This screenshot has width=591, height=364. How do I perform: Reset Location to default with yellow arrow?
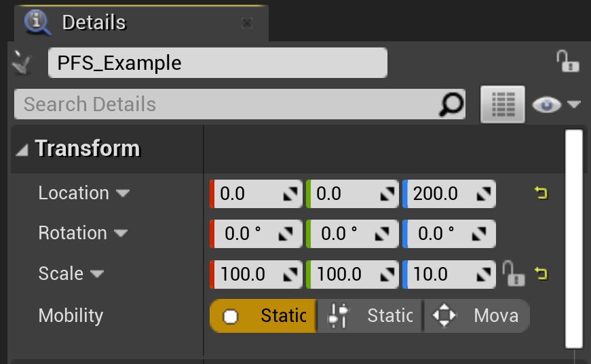click(x=541, y=194)
